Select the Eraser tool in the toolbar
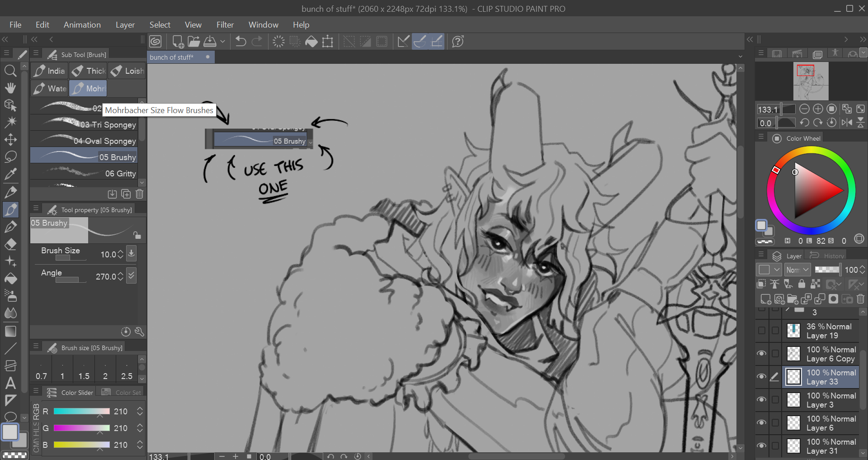The image size is (868, 460). point(10,245)
